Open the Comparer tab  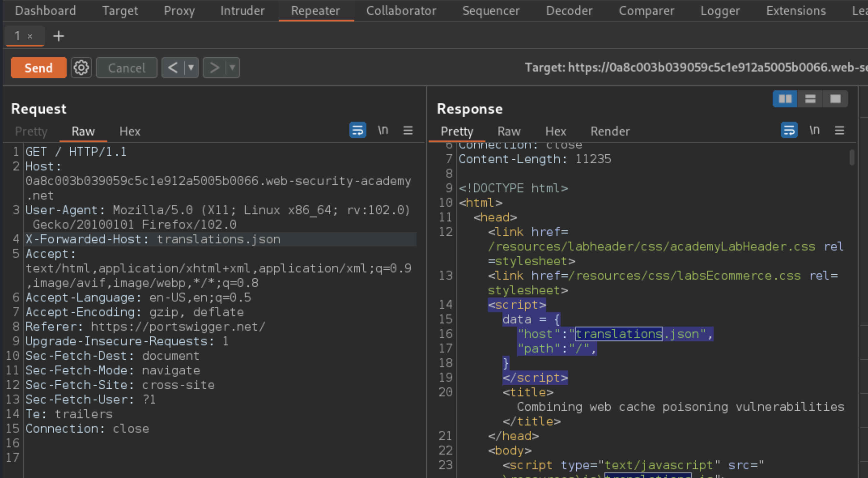pos(646,11)
